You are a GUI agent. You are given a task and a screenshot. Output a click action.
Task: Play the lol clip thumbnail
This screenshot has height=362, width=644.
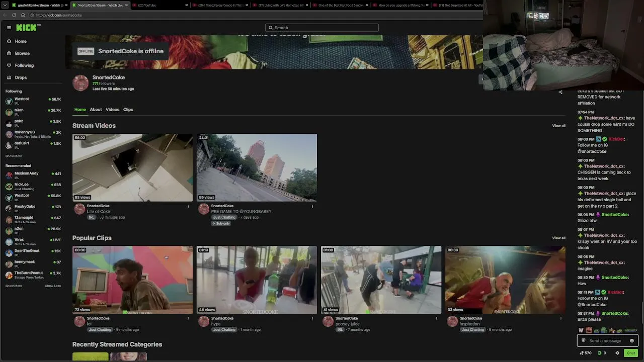pos(132,280)
